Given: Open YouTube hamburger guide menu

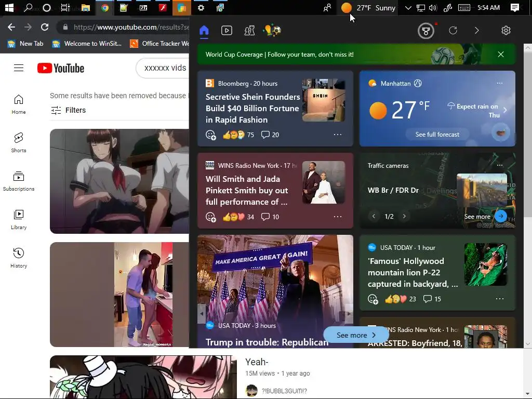Looking at the screenshot, I should click(19, 68).
